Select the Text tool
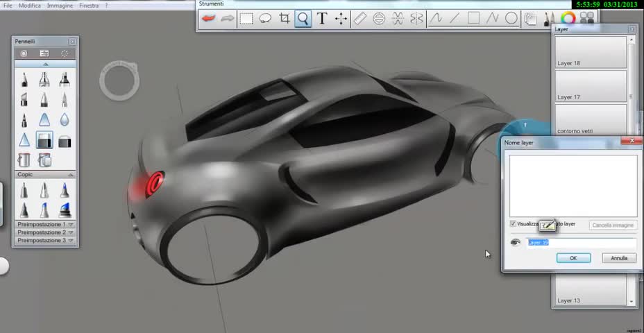 coord(322,19)
